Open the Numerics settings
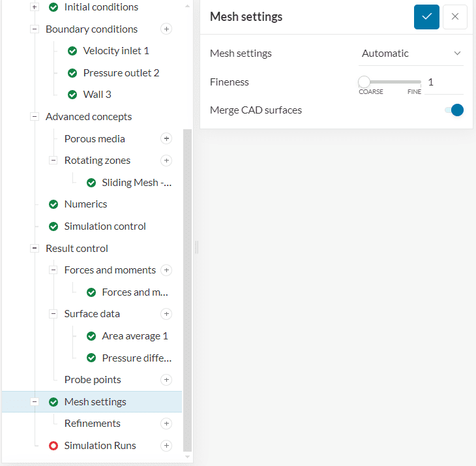The image size is (476, 466). [85, 204]
